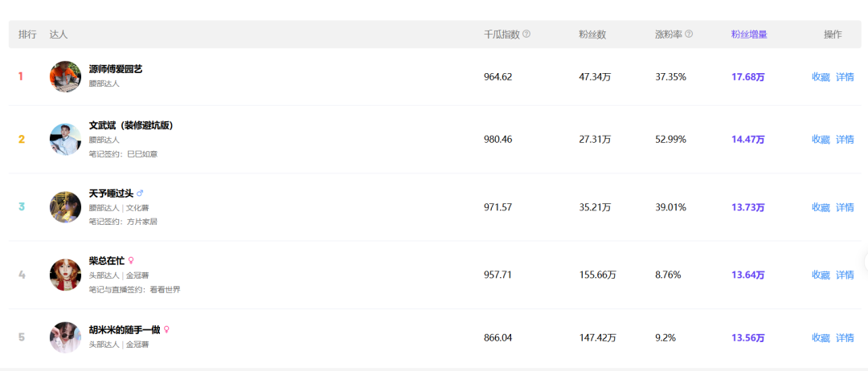868x371 pixels.
Task: Click 收藏 for 柴总在忙
Action: coord(821,275)
